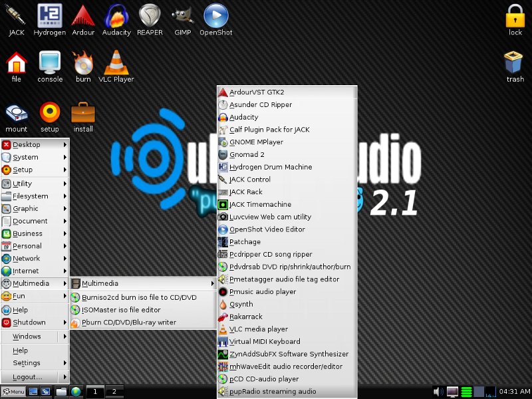This screenshot has width=532, height=399.
Task: Open the Shutdown menu entry
Action: point(35,323)
